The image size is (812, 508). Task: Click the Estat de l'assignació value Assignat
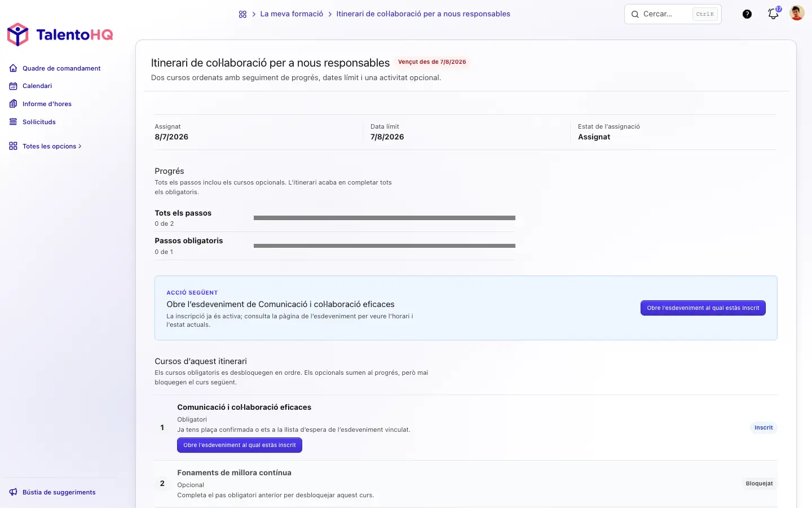tap(594, 137)
